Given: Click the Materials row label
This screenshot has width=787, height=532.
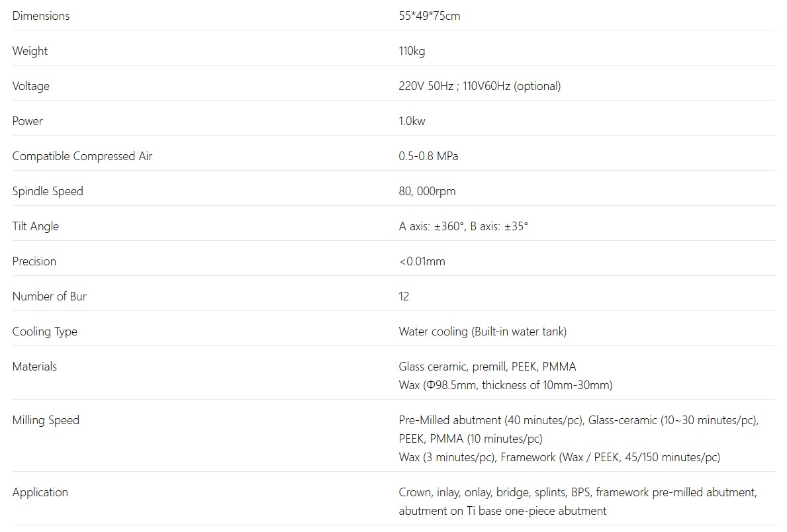Looking at the screenshot, I should pyautogui.click(x=34, y=367).
